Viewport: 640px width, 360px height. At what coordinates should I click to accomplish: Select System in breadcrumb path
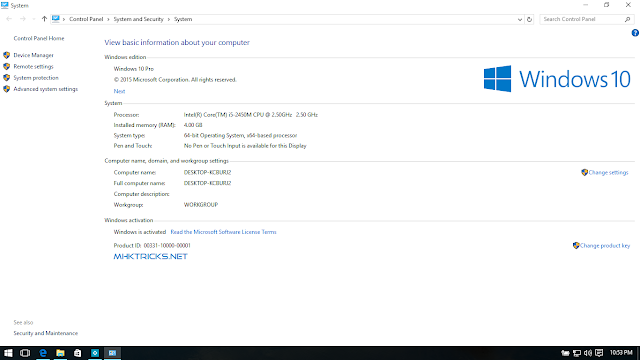(183, 19)
